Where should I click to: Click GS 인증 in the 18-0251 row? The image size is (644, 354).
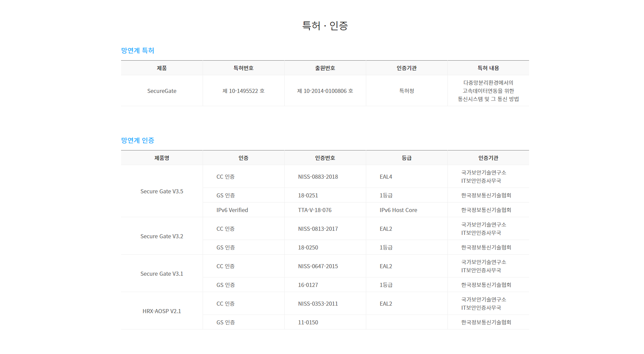point(225,195)
